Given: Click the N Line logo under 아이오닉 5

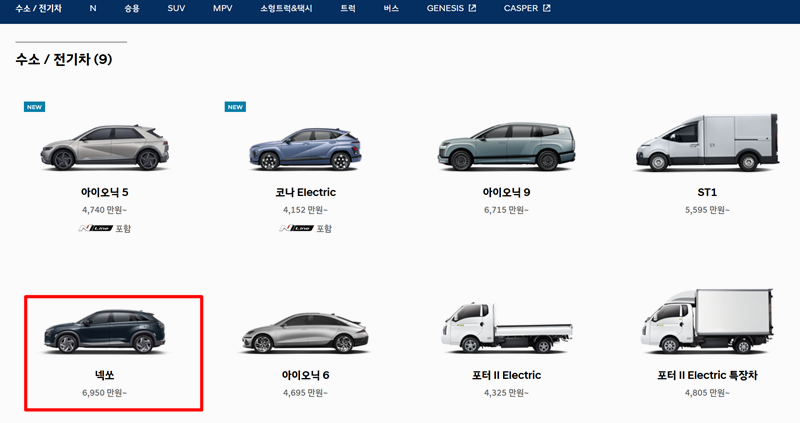Looking at the screenshot, I should [95, 228].
